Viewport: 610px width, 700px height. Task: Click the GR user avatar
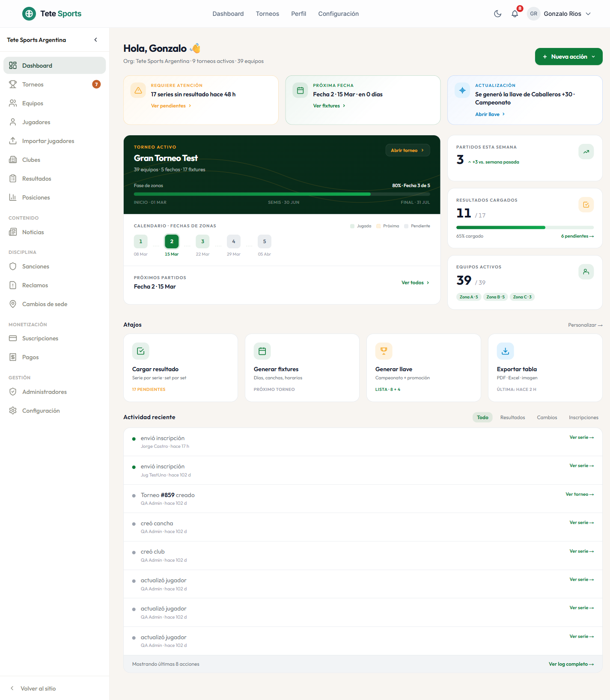click(533, 14)
